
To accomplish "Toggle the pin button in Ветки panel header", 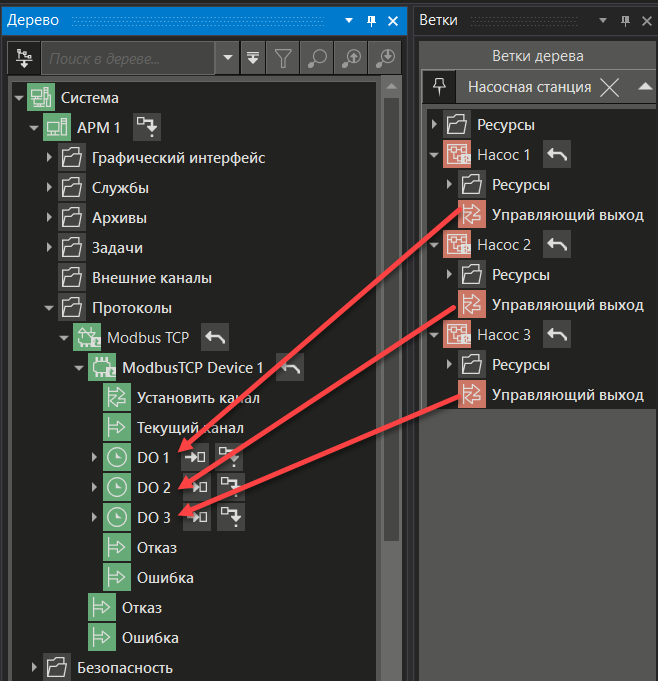I will tap(624, 20).
